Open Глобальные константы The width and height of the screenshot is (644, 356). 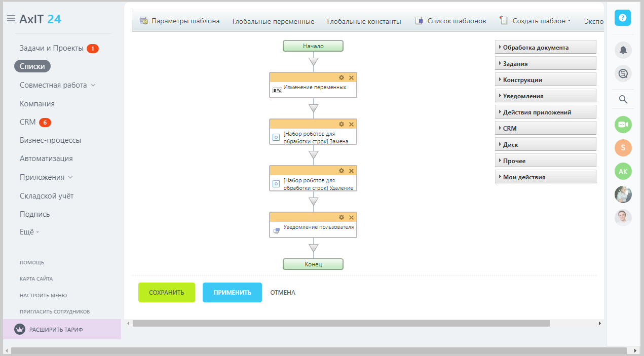(364, 21)
